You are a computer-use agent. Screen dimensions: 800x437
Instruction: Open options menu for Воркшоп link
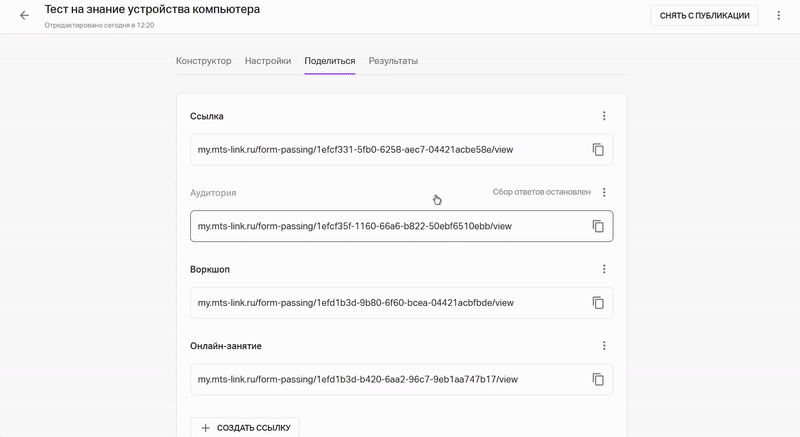tap(604, 269)
